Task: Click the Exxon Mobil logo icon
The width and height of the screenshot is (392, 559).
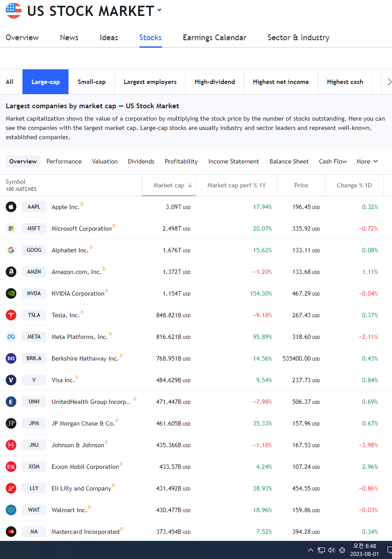Action: pyautogui.click(x=11, y=467)
